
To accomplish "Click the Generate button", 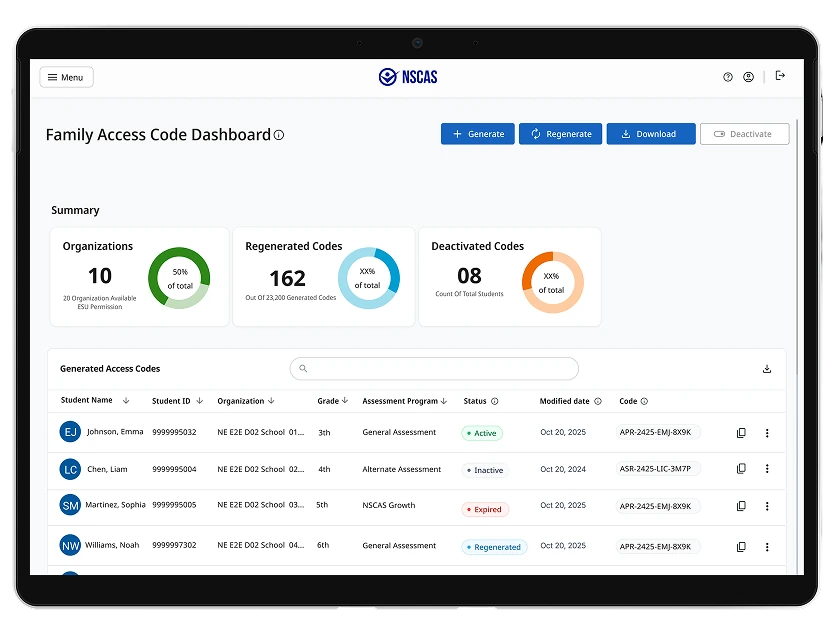I will 478,134.
